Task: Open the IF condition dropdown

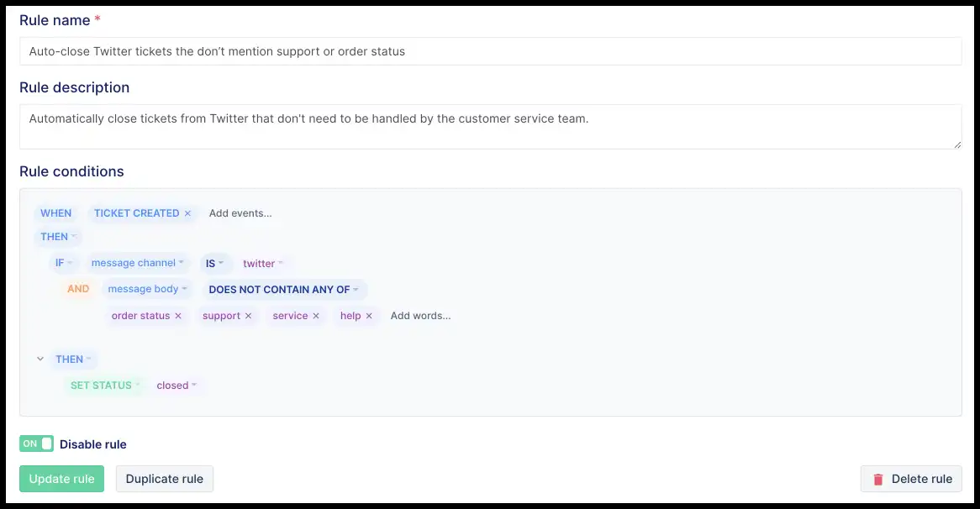Action: (x=64, y=263)
